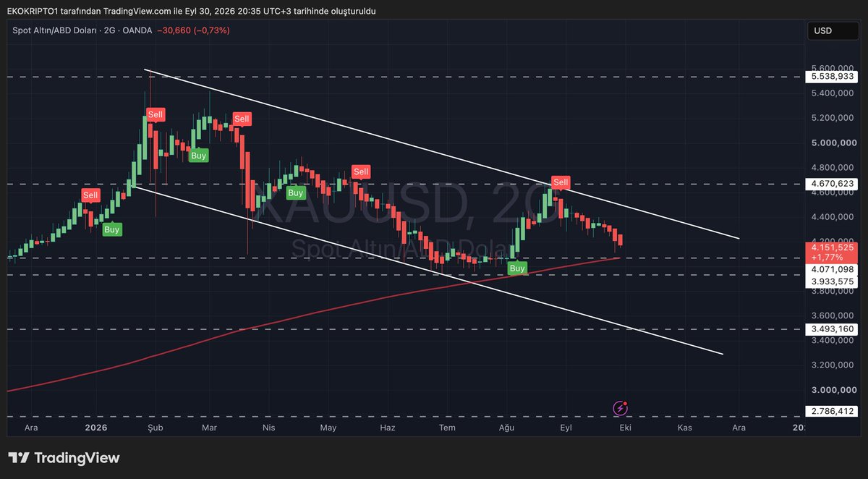The width and height of the screenshot is (868, 479).
Task: Click the Şub month label
Action: click(156, 428)
